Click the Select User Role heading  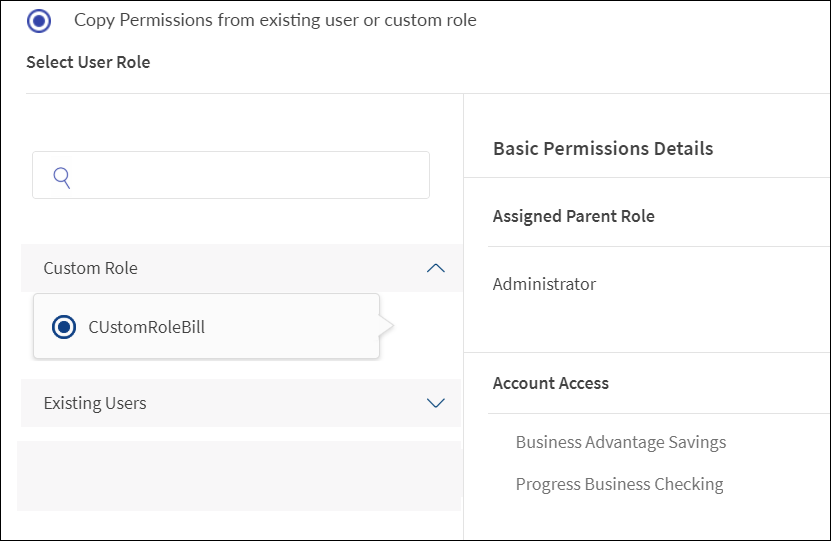point(88,62)
